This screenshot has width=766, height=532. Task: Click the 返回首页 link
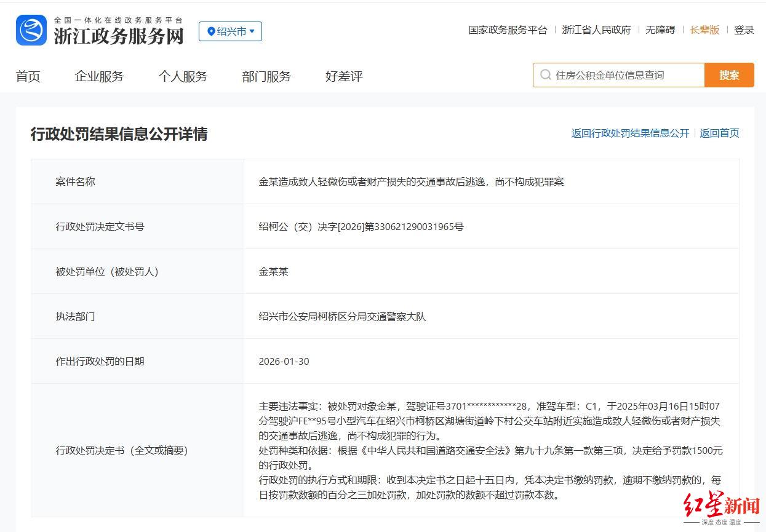tap(719, 133)
